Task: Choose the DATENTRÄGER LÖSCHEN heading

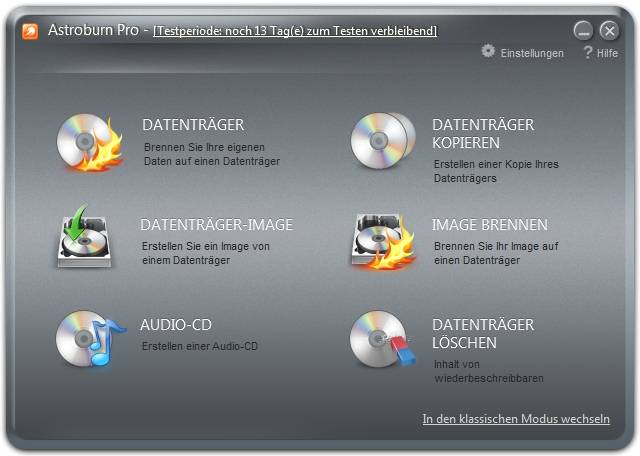Action: click(x=483, y=334)
